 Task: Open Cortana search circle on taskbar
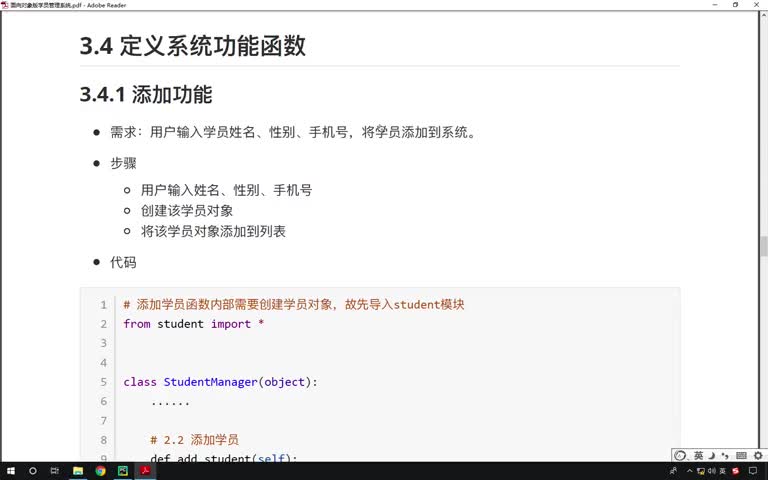point(32,471)
